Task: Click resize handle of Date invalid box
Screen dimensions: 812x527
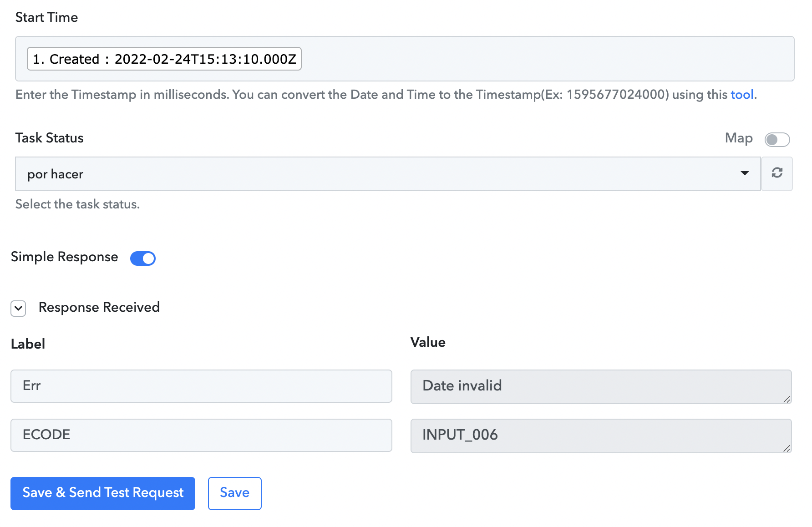Action: coord(787,399)
